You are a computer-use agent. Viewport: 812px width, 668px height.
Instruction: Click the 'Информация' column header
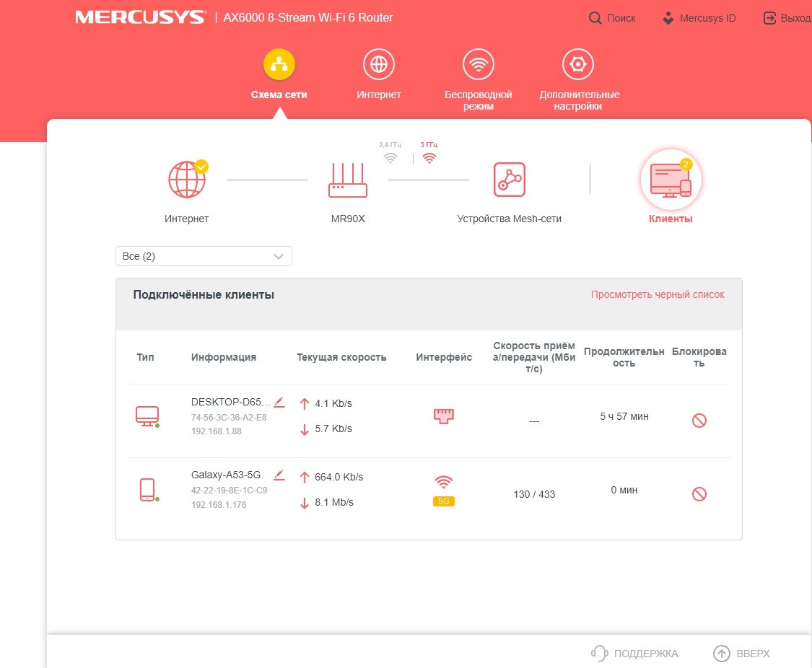coord(223,357)
